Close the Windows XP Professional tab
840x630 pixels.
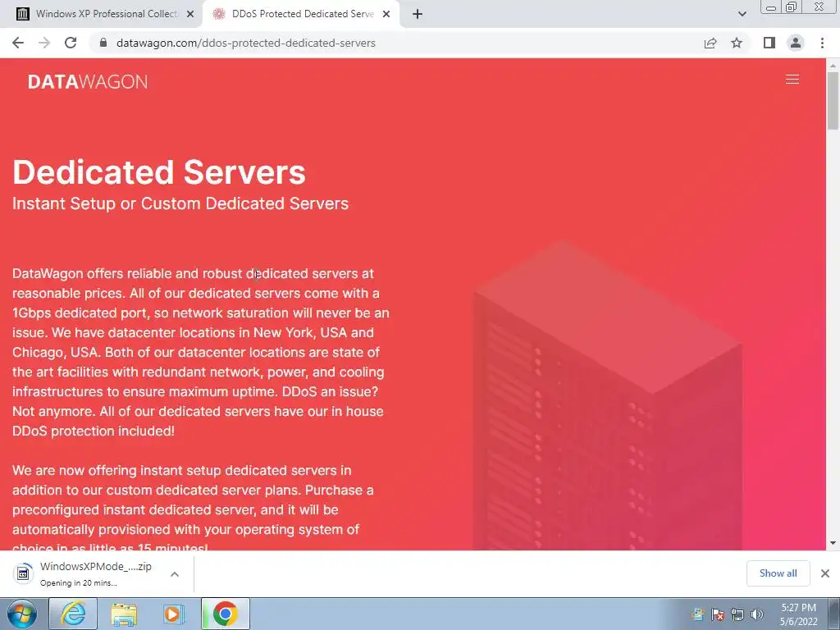[189, 14]
